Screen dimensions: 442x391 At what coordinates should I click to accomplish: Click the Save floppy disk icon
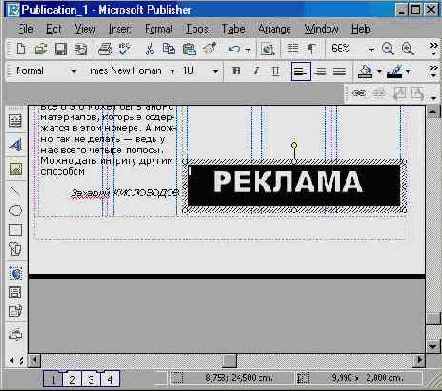click(x=60, y=49)
